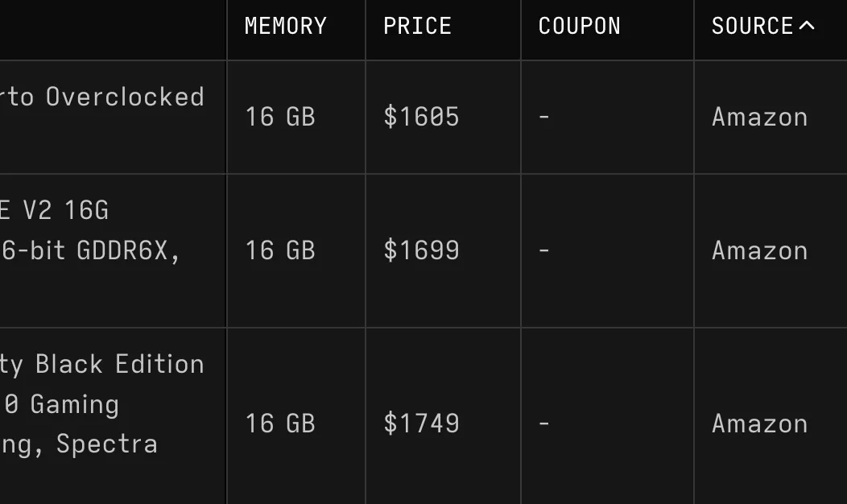Screen dimensions: 847x504
Task: Sort the table by MEMORY column
Action: tap(286, 26)
